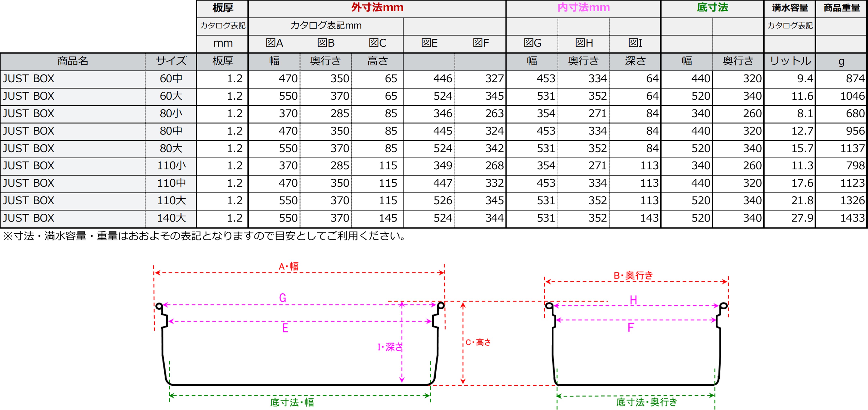Select the 140大 size cell

[171, 218]
